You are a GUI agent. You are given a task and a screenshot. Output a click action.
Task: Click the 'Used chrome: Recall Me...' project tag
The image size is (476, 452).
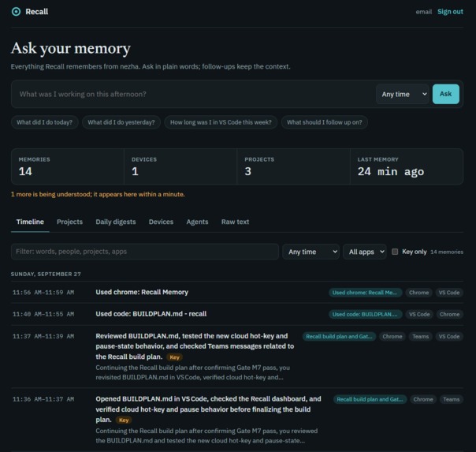pos(365,293)
